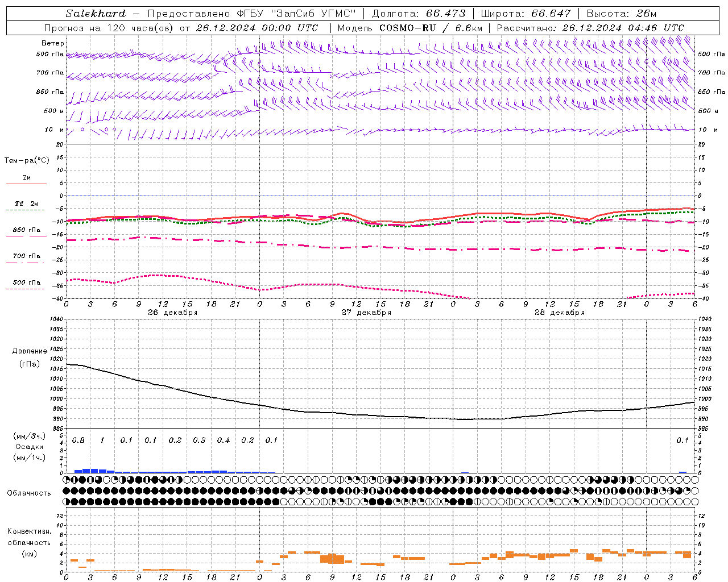The width and height of the screenshot is (728, 582).
Task: Select the "Предоставлено ФГБУ ЗапСиб УГМС" header text
Action: click(x=252, y=14)
